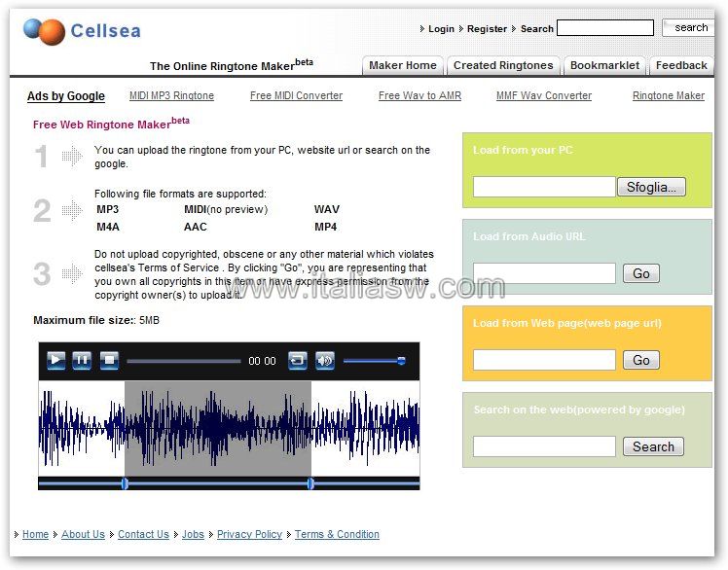Open the Contact Us footer link
The width and height of the screenshot is (728, 570).
pyautogui.click(x=143, y=534)
